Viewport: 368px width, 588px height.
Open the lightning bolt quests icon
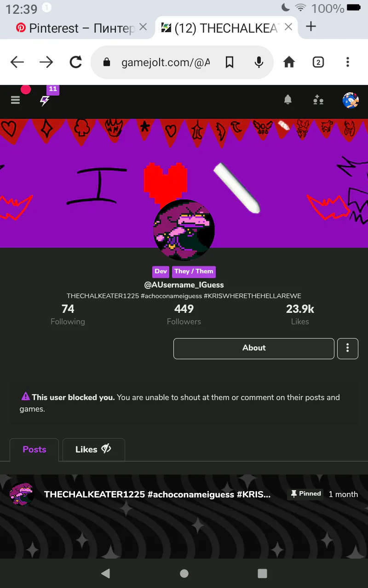pyautogui.click(x=45, y=101)
